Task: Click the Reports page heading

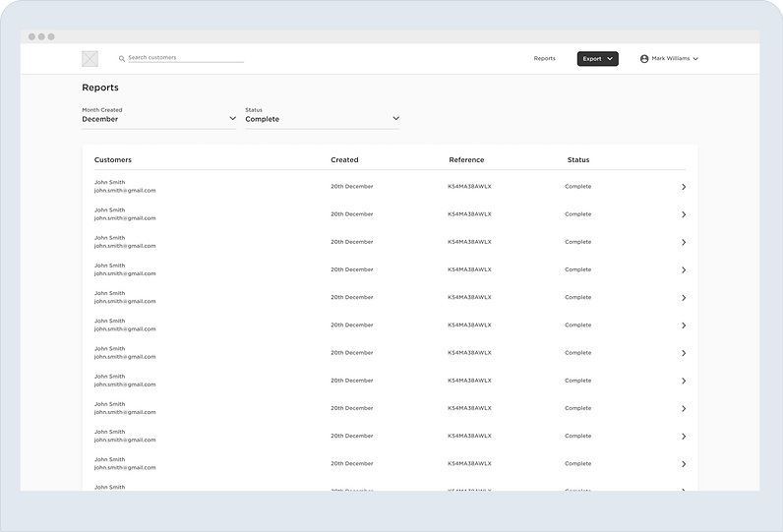Action: [100, 88]
